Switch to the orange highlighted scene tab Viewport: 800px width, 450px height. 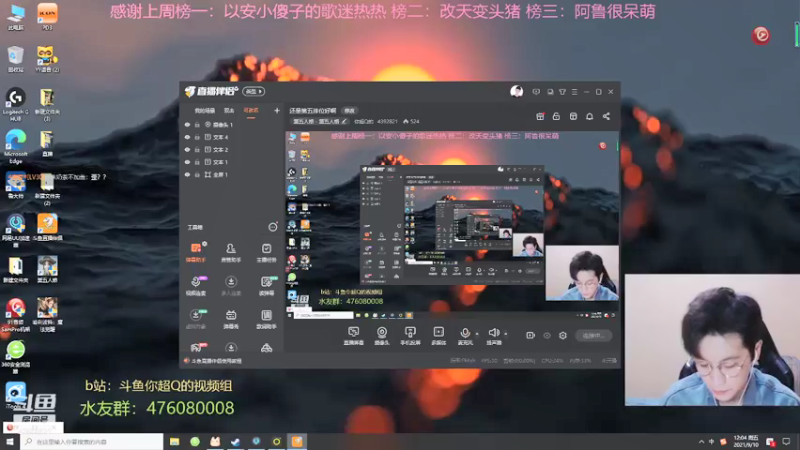tap(251, 110)
